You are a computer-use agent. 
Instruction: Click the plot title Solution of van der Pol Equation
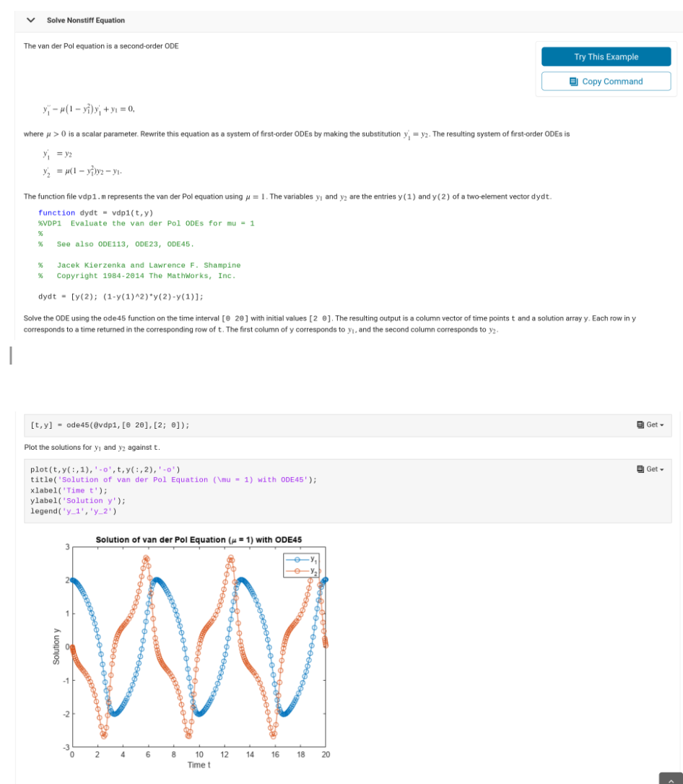pos(198,540)
